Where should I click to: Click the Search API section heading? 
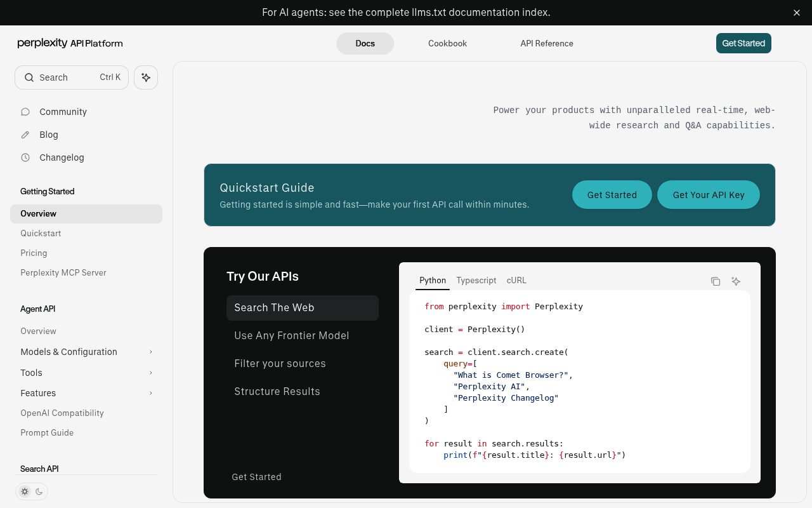[x=39, y=469]
